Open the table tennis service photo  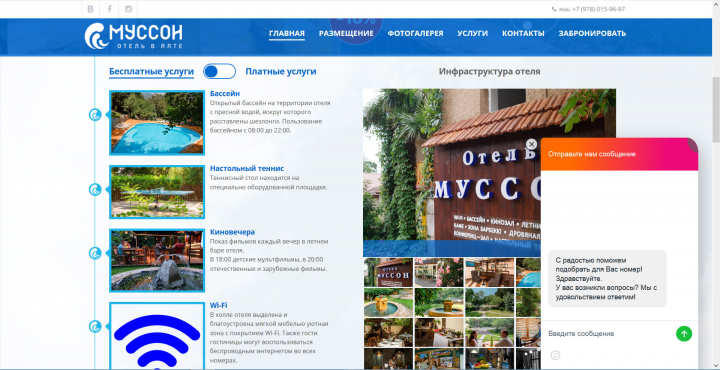click(157, 192)
